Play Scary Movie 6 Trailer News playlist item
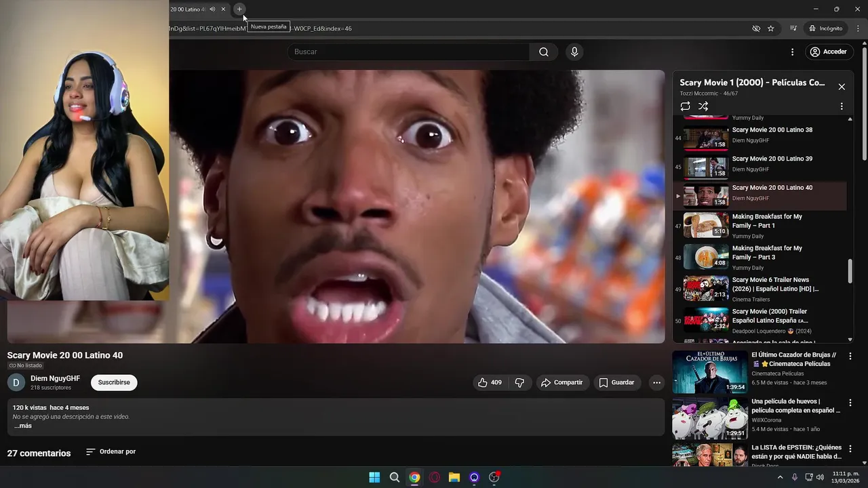This screenshot has height=488, width=868. (x=760, y=289)
